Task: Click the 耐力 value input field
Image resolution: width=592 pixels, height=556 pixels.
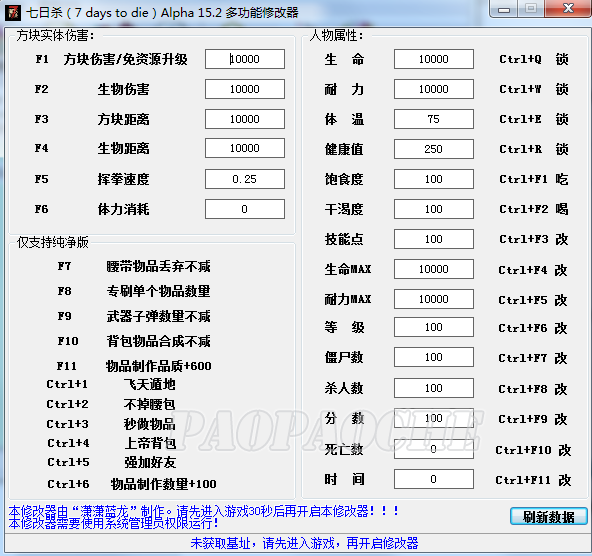Action: click(434, 89)
